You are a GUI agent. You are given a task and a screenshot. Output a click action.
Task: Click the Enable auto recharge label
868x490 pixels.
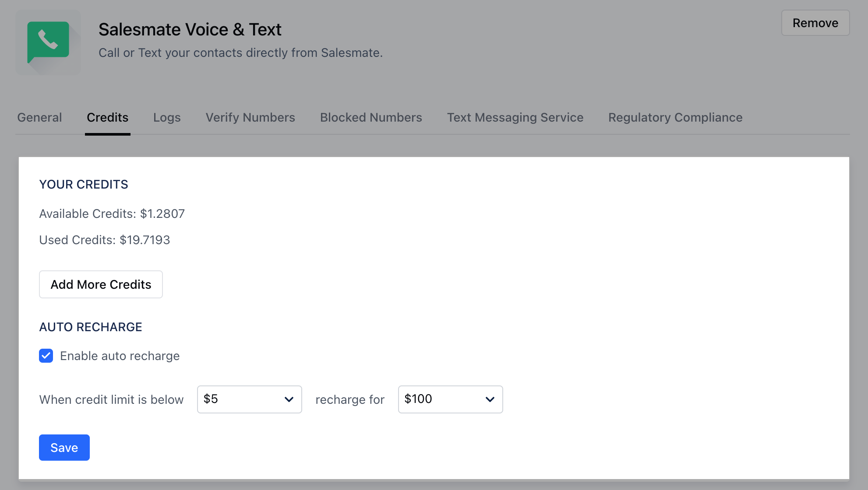(120, 356)
